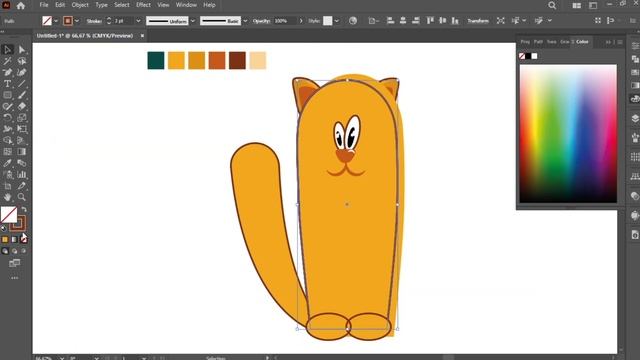Screen dimensions: 640x360
Task: Choose the Blend tool
Action: point(22,163)
